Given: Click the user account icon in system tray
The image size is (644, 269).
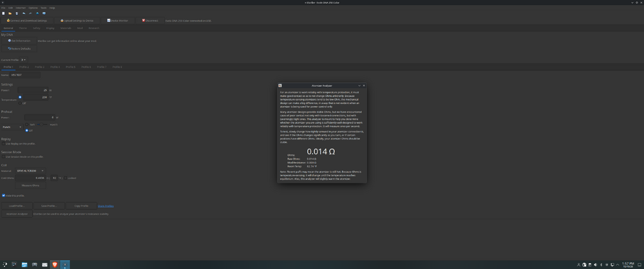Looking at the screenshot, I should (579, 265).
